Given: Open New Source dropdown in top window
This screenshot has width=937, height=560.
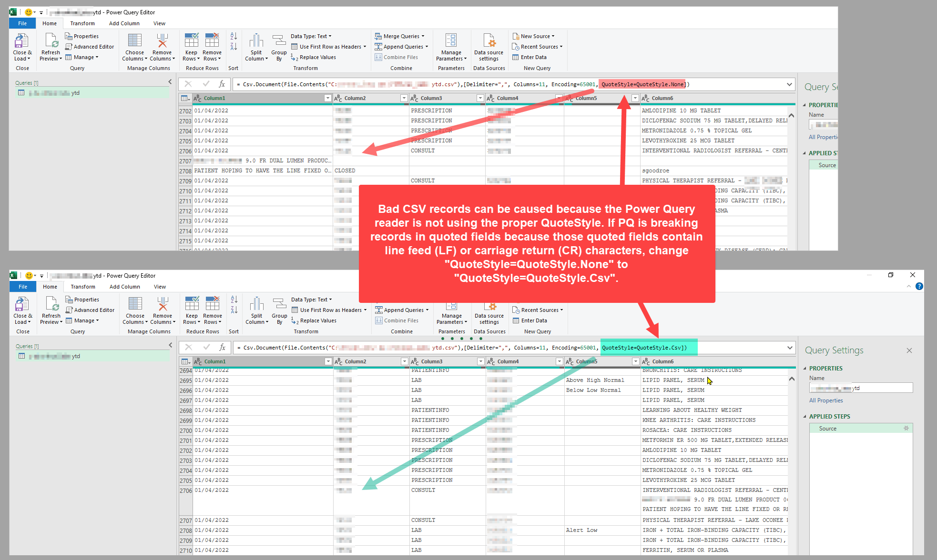Looking at the screenshot, I should (533, 36).
